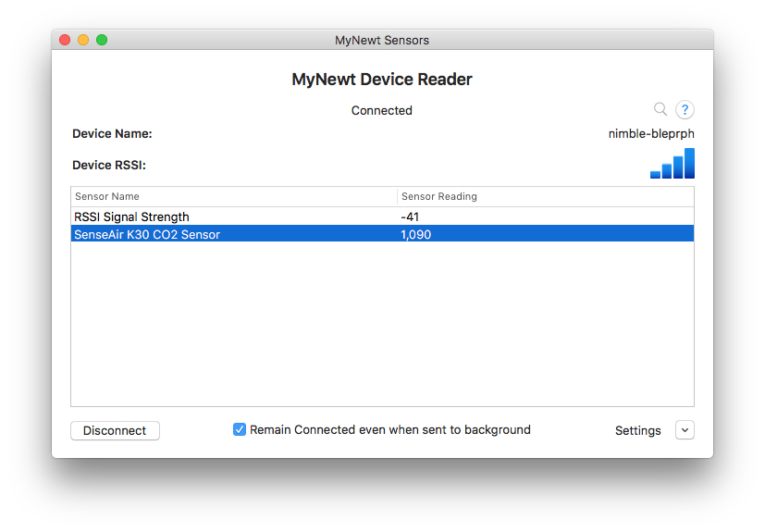Image resolution: width=765 pixels, height=532 pixels.
Task: Minimize the MyNewt Sensors window
Action: click(83, 40)
